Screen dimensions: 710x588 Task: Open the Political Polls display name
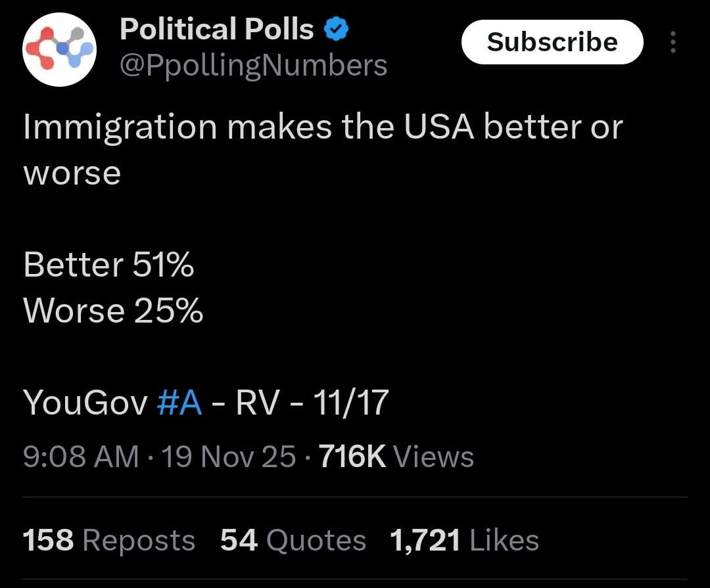pyautogui.click(x=217, y=30)
